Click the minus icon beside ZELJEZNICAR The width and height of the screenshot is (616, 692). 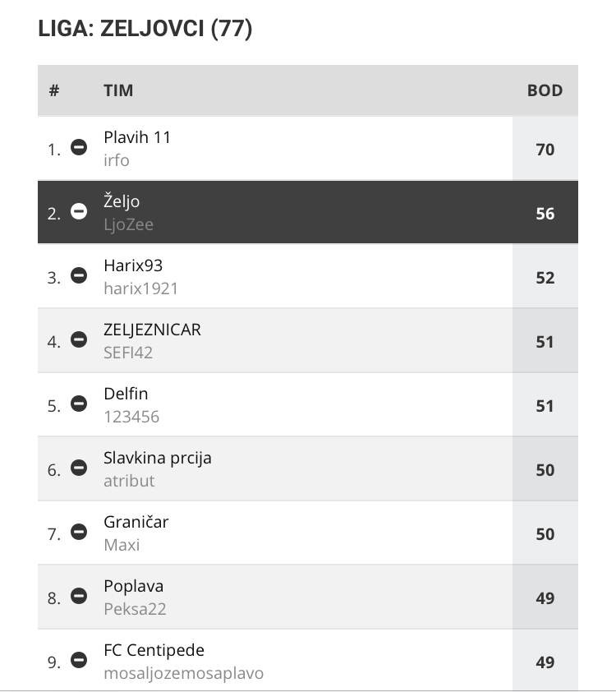pos(79,339)
